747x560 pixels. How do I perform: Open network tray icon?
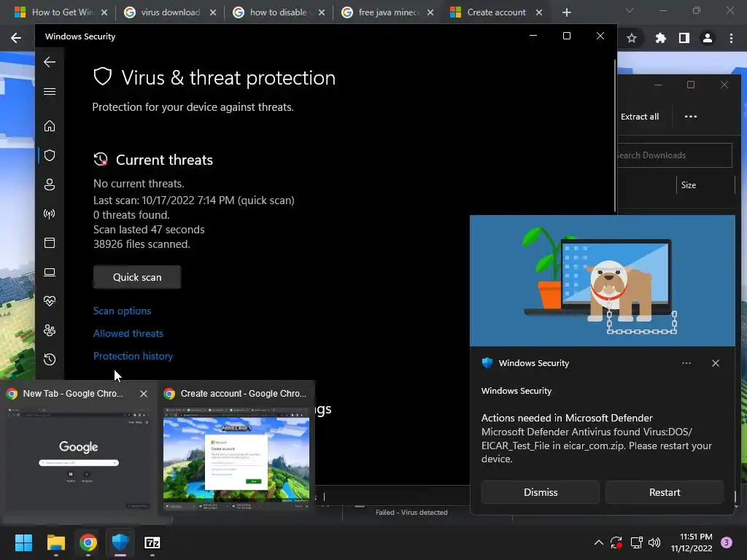point(636,542)
